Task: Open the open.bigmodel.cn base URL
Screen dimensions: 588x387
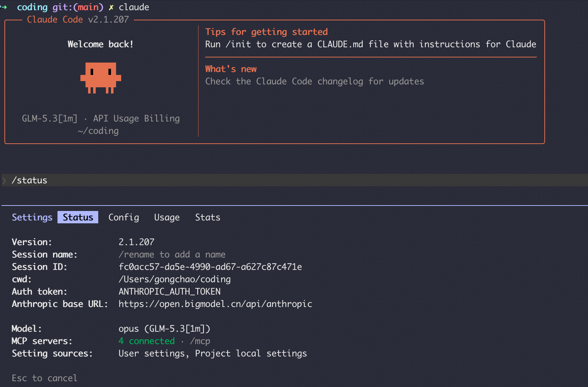Action: point(215,304)
